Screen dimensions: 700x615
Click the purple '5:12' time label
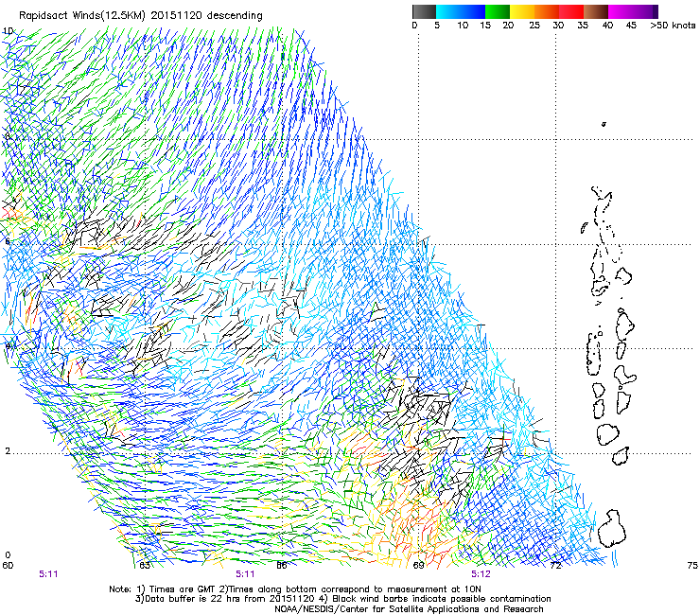[x=481, y=574]
